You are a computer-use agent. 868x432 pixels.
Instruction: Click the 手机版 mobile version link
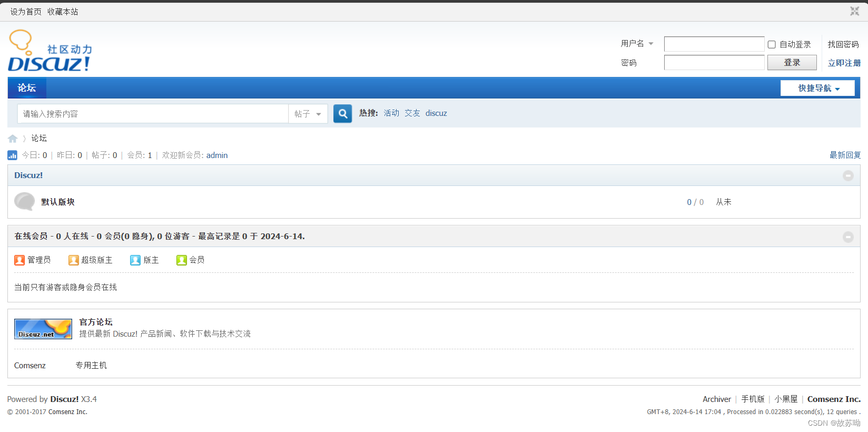(753, 399)
